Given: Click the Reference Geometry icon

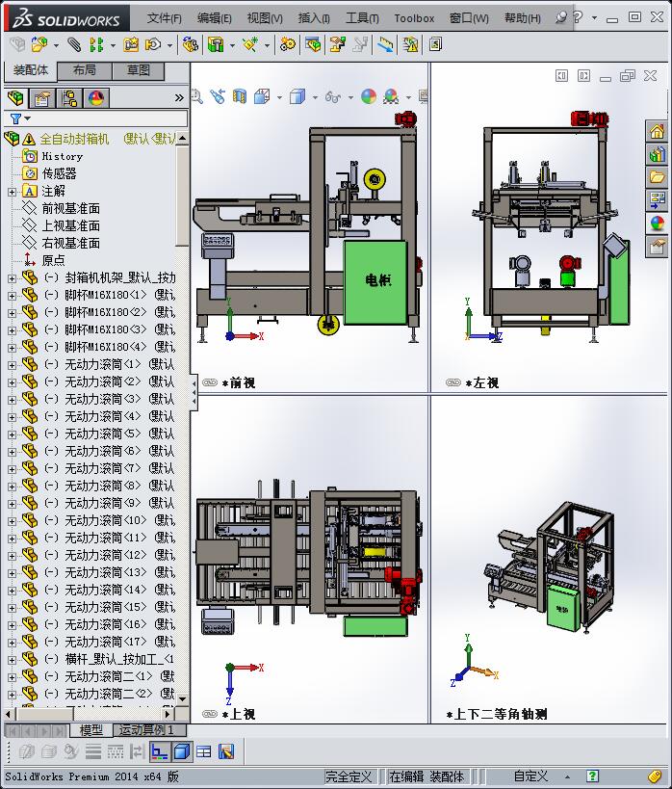Looking at the screenshot, I should click(250, 44).
